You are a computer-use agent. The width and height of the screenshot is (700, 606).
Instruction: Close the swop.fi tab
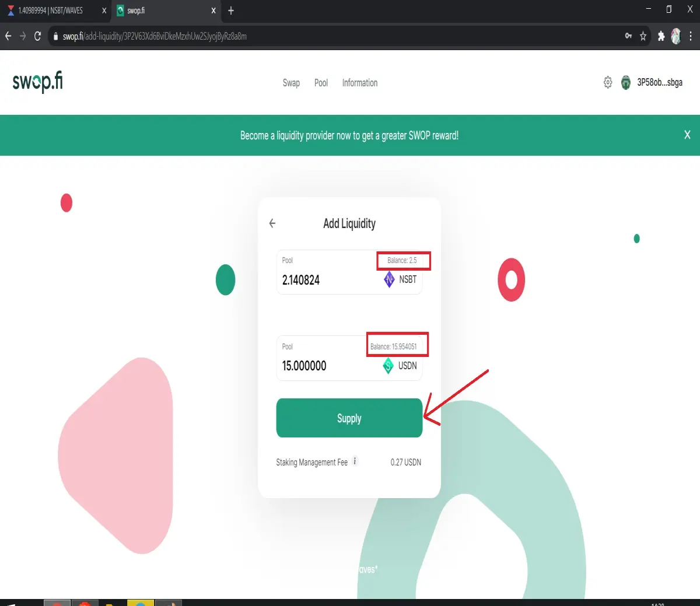click(x=213, y=10)
